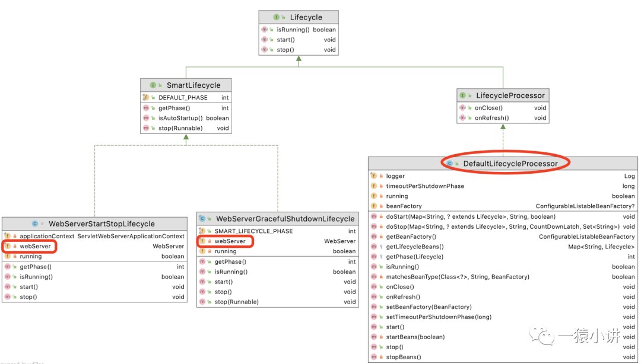This screenshot has width=641, height=364.
Task: Click the method icon next to isAutoStartup()
Action: coord(146,118)
